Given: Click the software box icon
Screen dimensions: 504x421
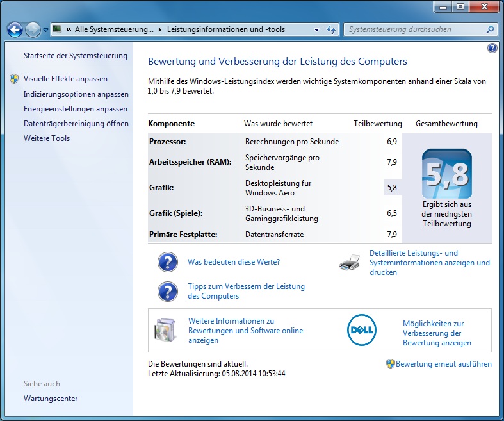Looking at the screenshot, I should pos(165,330).
